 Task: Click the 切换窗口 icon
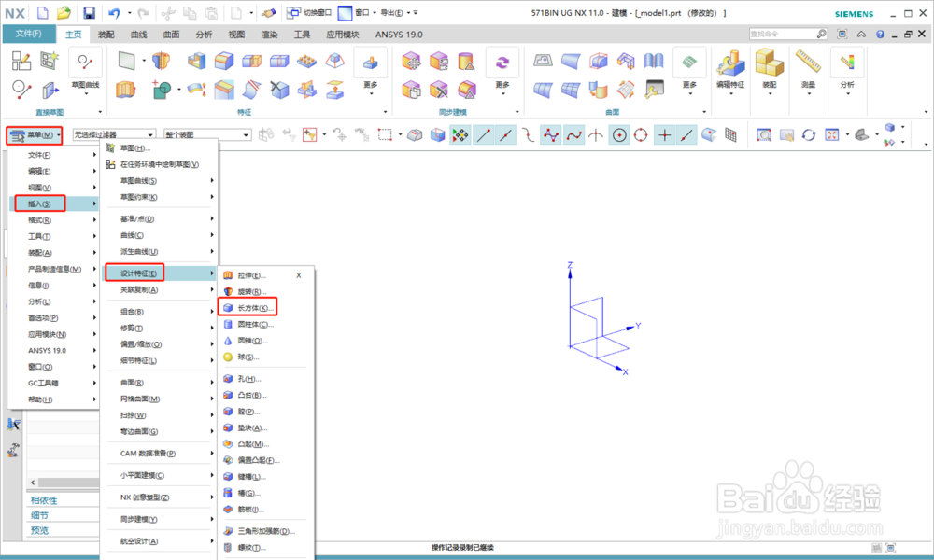pos(293,12)
